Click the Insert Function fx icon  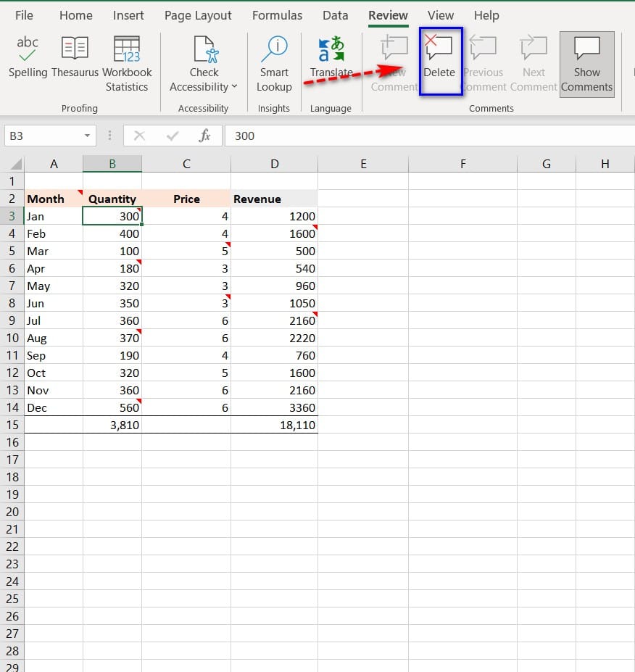[204, 136]
